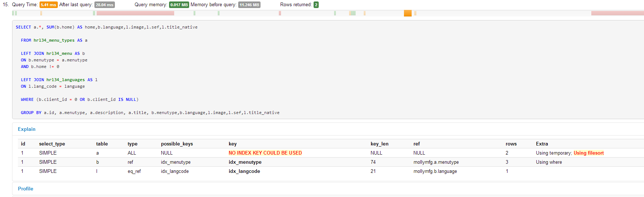This screenshot has height=197, width=644.
Task: Click the mollymfg.b.language ref cell
Action: click(x=435, y=171)
